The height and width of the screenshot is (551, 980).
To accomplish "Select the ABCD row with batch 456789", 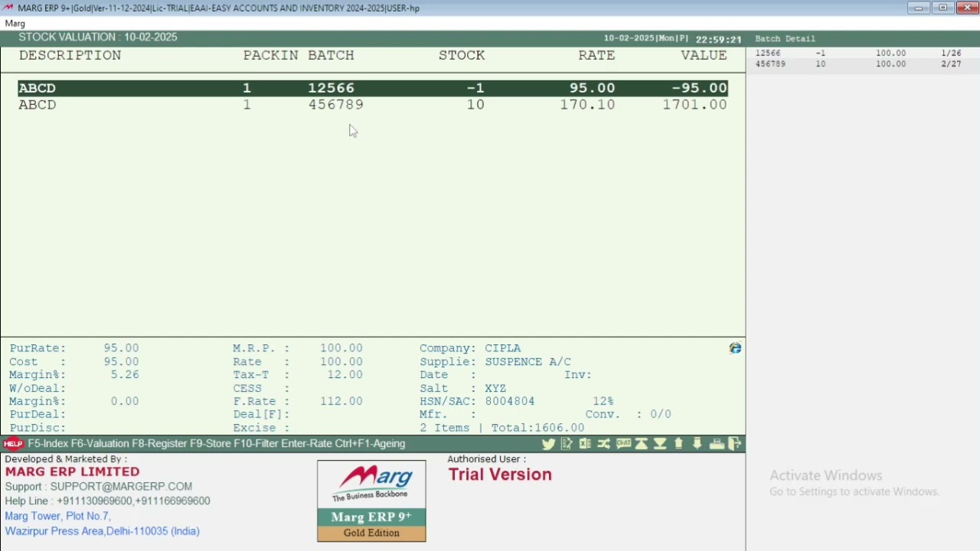I will pos(373,105).
